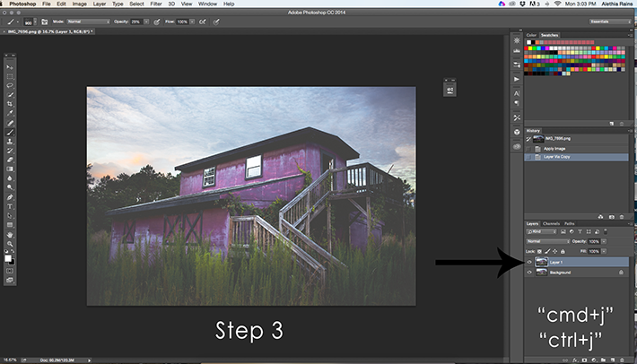Select the Dodge tool
This screenshot has width=637, height=364.
click(10, 187)
